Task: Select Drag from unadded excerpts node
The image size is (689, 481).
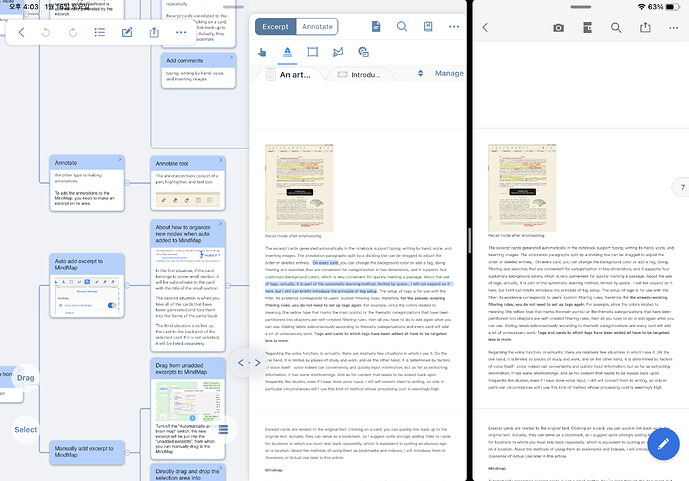Action: tap(188, 408)
